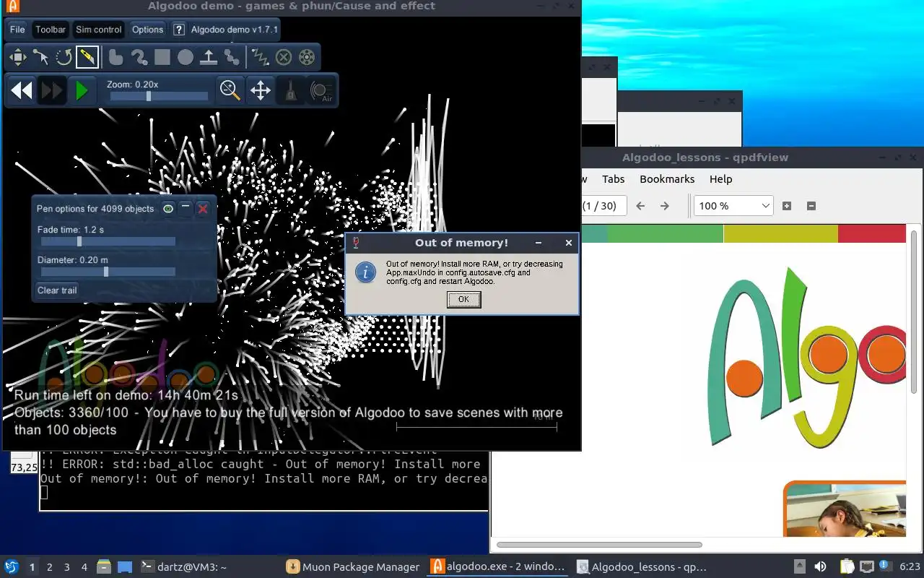
Task: Select the Box tool
Action: (162, 56)
